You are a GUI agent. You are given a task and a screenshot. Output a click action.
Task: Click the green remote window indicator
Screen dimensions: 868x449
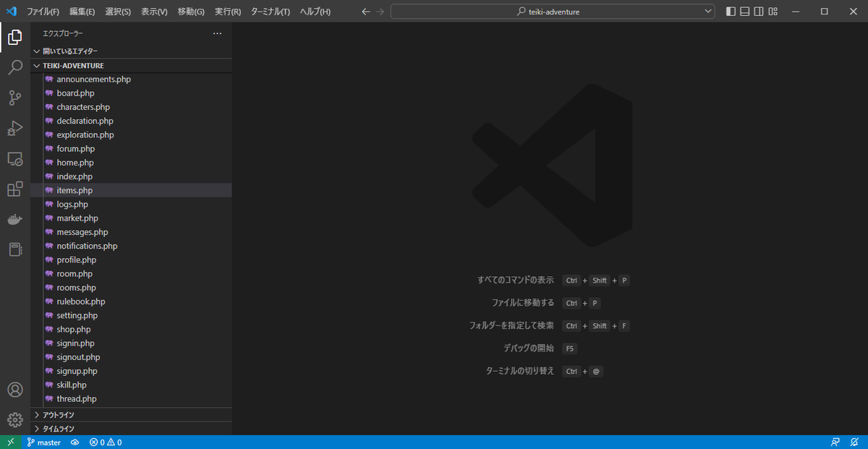(x=10, y=442)
